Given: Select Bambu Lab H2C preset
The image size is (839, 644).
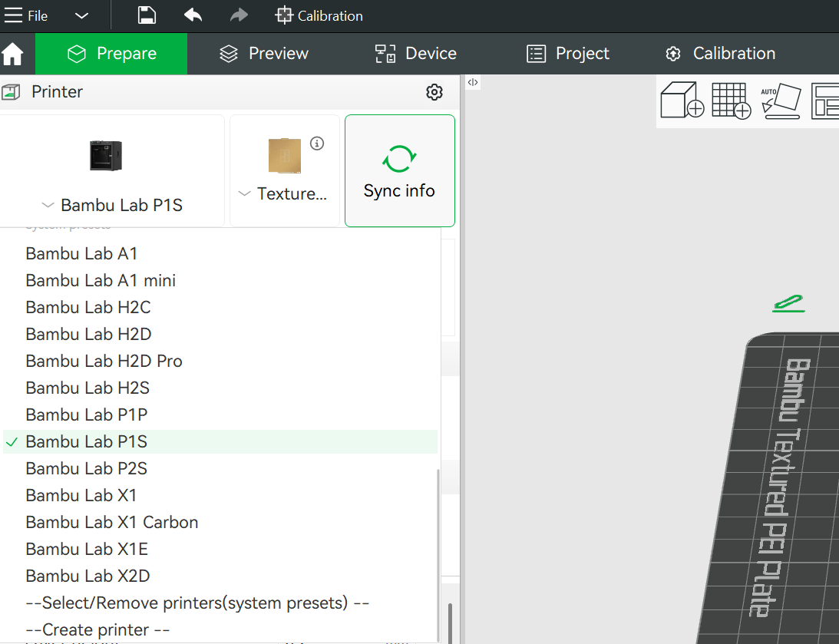Looking at the screenshot, I should coord(220,308).
